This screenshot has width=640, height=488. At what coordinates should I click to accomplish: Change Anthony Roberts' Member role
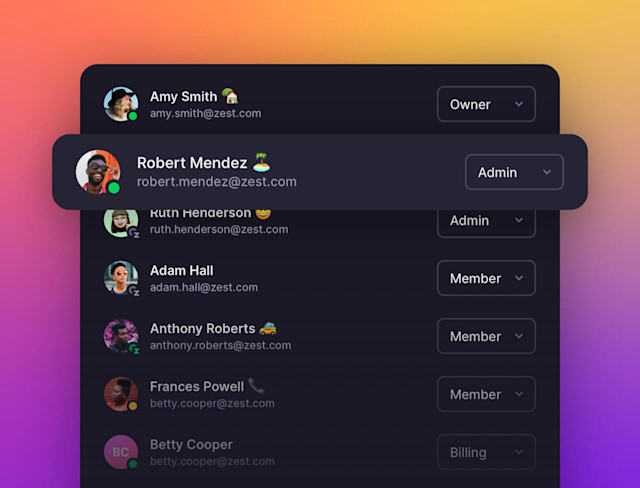point(486,336)
